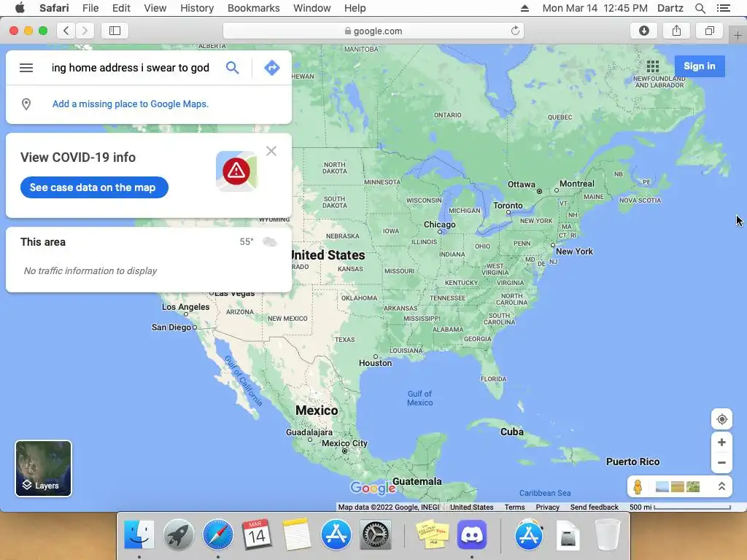Open Notes from the Dock
The image size is (747, 560).
click(296, 534)
